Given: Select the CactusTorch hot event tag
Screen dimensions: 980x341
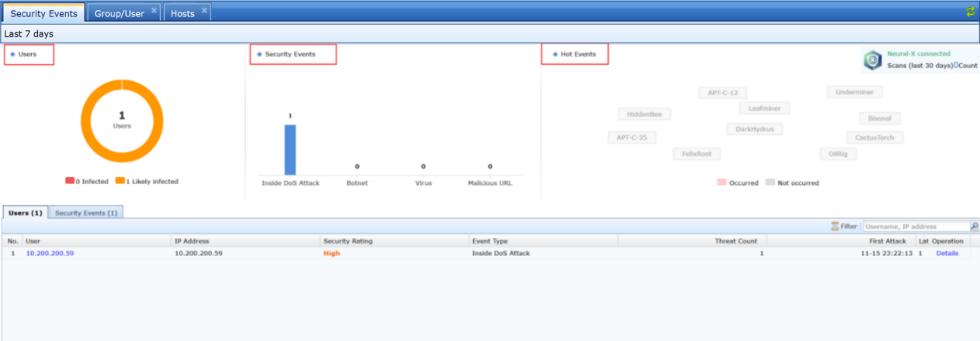Looking at the screenshot, I should [x=874, y=138].
